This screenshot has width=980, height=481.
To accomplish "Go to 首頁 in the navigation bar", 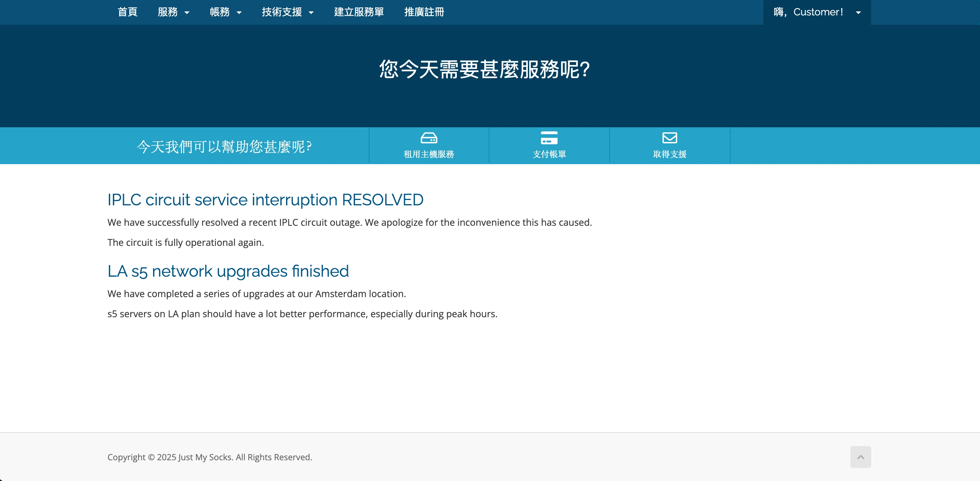I will click(127, 12).
